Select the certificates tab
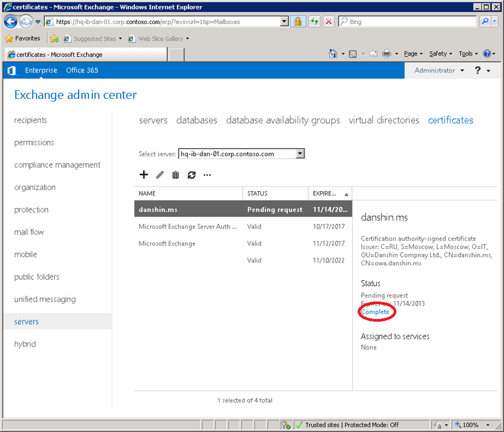504x432 pixels. tap(451, 120)
